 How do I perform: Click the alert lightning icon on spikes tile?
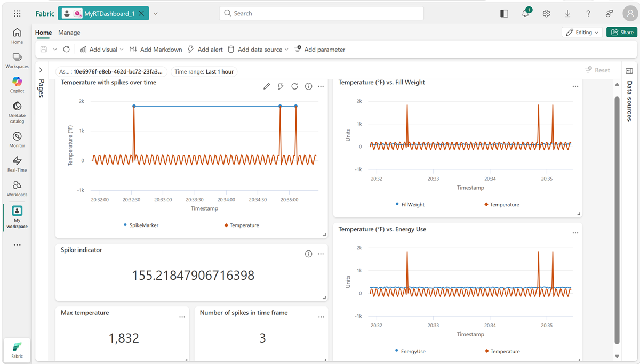pyautogui.click(x=281, y=86)
